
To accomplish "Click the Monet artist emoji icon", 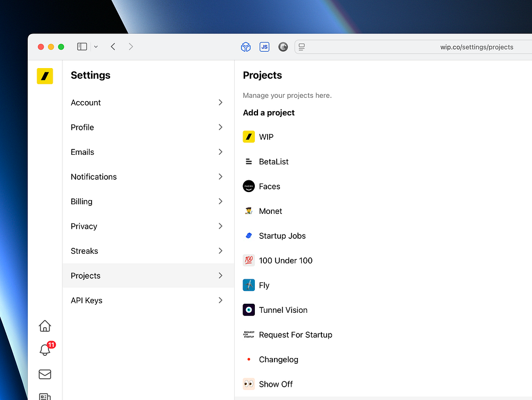I will point(248,211).
